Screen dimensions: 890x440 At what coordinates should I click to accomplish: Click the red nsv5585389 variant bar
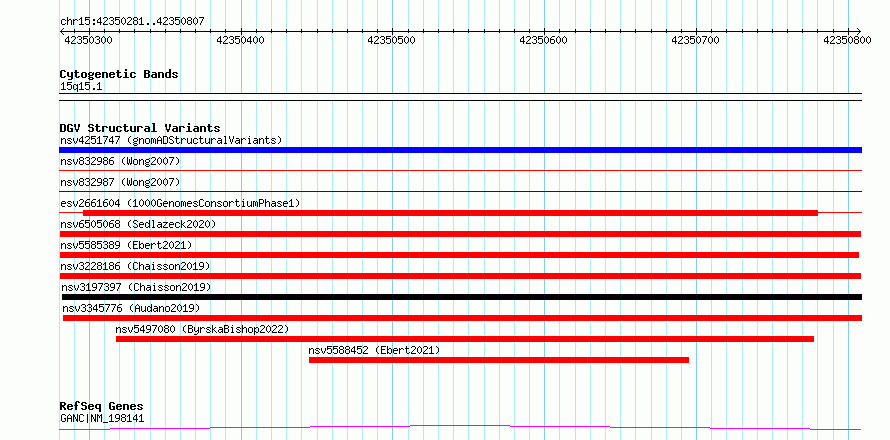click(x=459, y=255)
